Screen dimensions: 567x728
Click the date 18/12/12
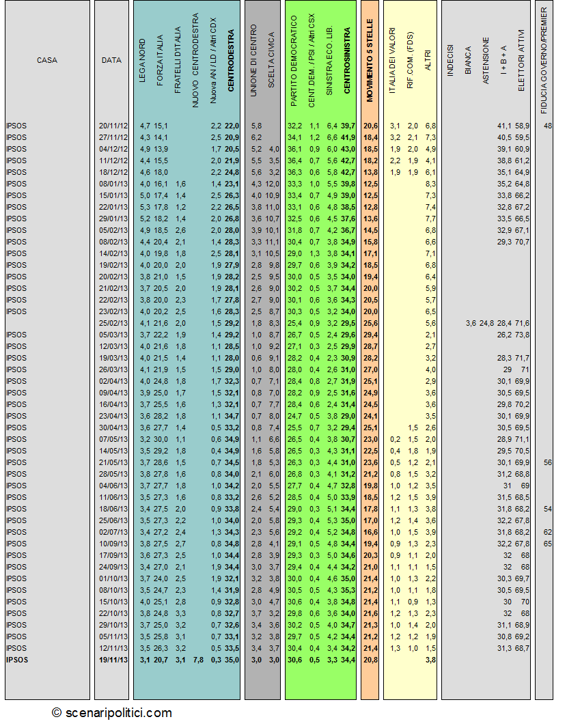(113, 172)
